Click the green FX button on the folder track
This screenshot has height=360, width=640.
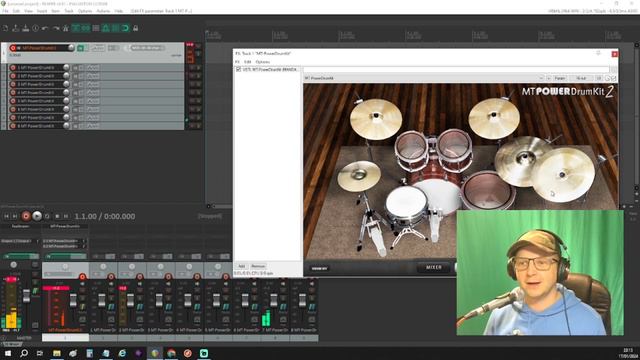point(80,48)
